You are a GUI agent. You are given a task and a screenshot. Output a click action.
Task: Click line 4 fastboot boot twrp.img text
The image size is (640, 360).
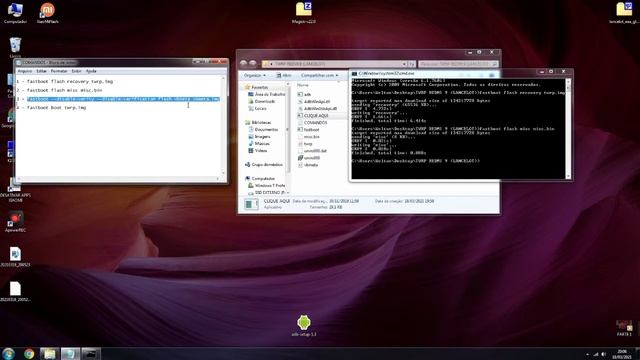tap(56, 108)
